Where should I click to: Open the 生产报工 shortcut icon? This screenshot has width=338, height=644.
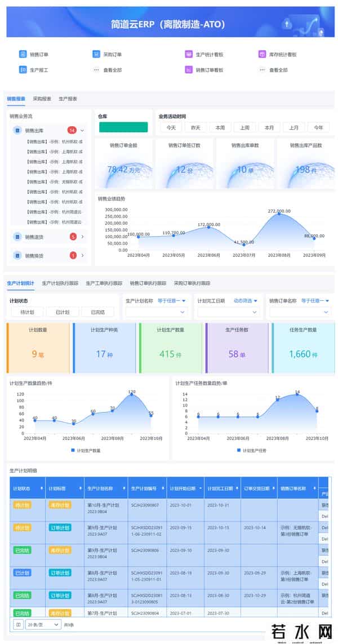click(x=23, y=70)
